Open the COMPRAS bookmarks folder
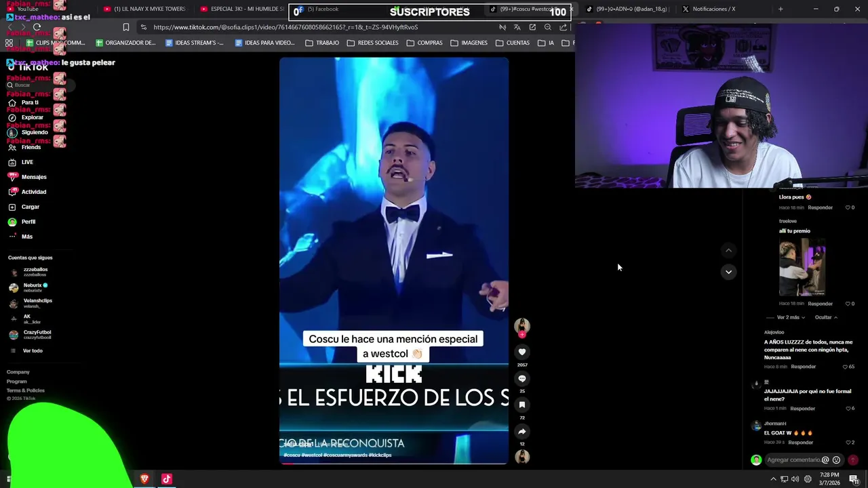The height and width of the screenshot is (488, 868). (425, 43)
